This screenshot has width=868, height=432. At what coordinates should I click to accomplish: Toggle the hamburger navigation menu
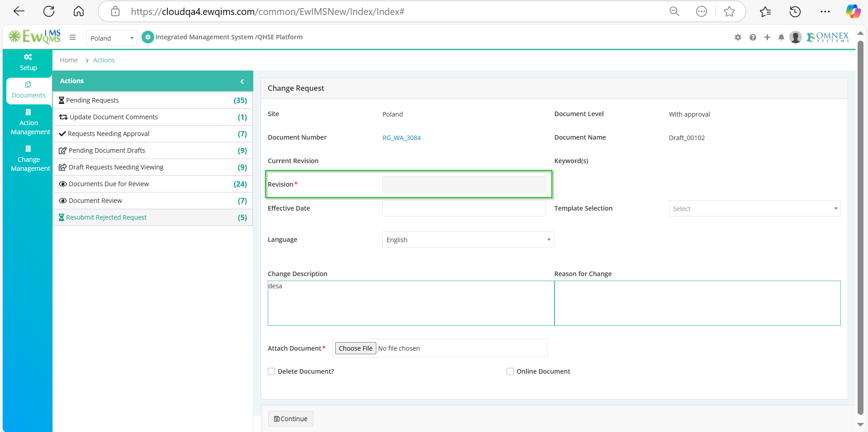tap(72, 37)
